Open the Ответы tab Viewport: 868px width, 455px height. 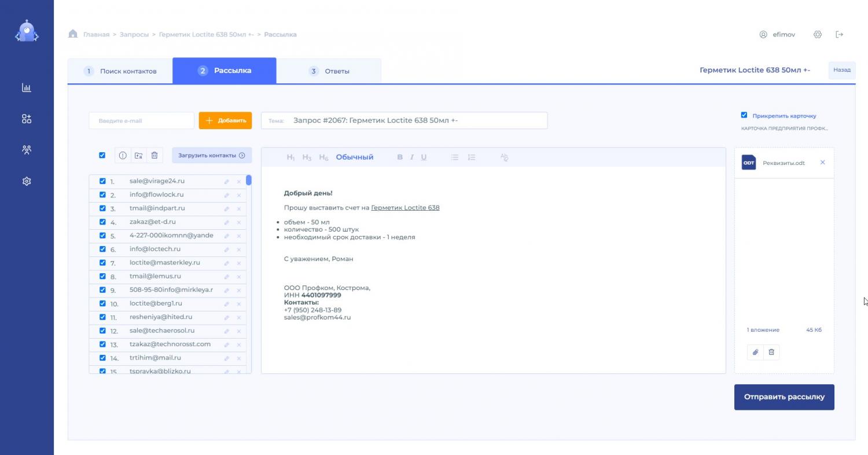(329, 71)
